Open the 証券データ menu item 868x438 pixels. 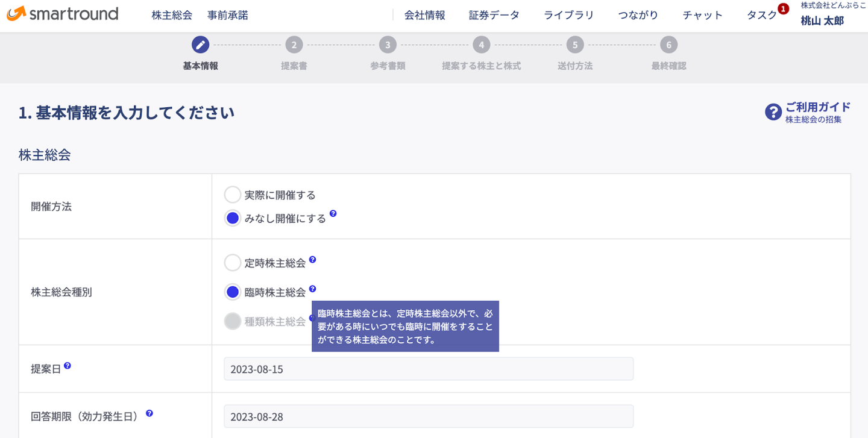[494, 16]
